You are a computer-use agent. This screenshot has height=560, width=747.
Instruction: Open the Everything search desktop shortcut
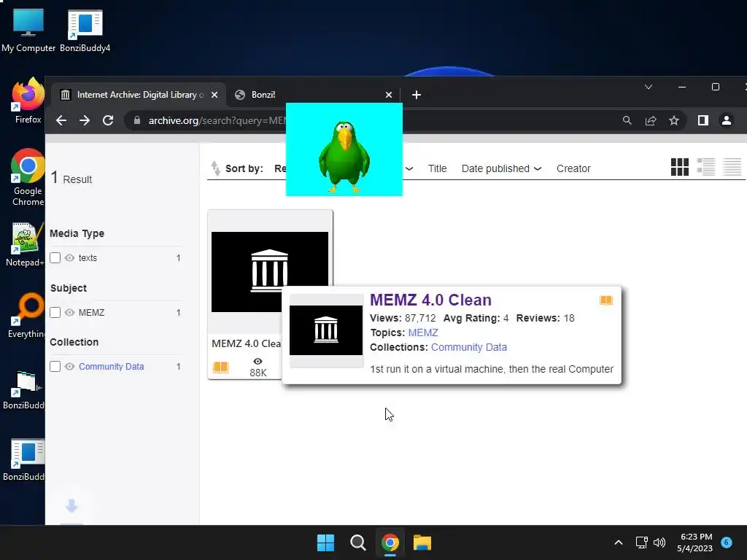click(26, 315)
